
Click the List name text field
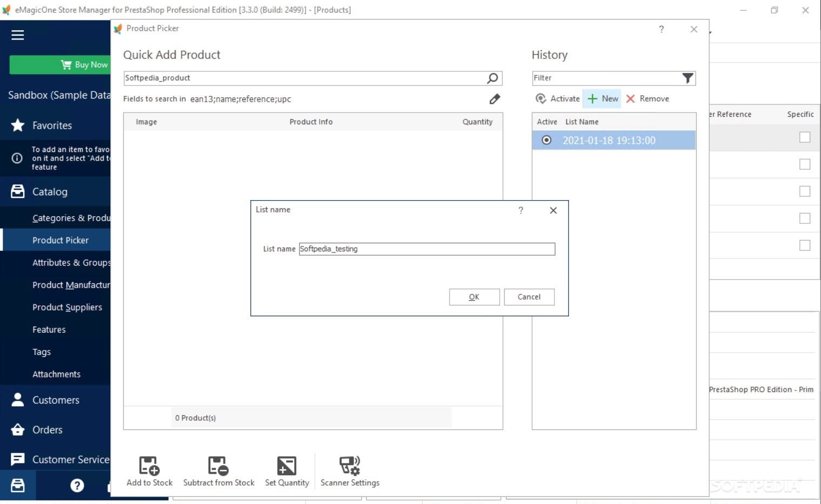click(x=427, y=249)
